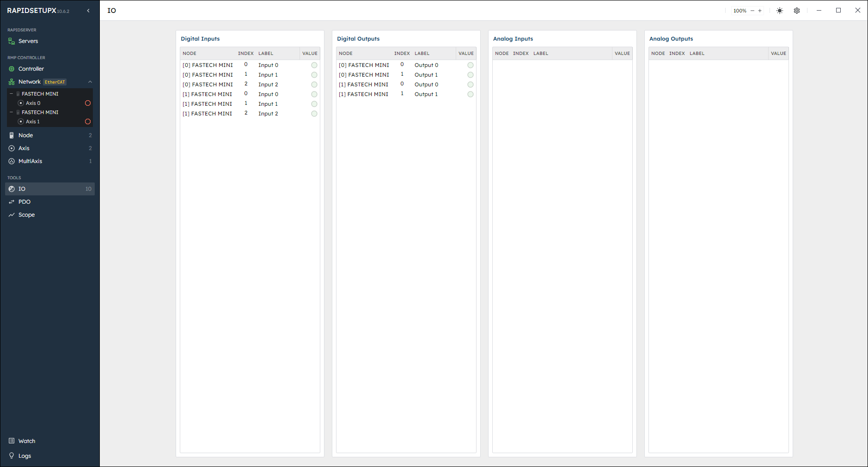868x467 pixels.
Task: Maximize the RapidSetupX window
Action: tap(838, 10)
